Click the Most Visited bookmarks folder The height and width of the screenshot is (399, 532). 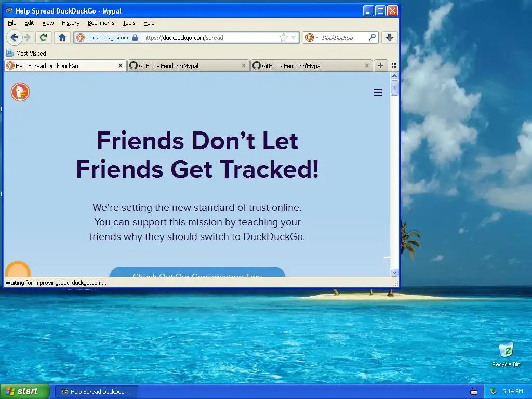click(x=26, y=54)
